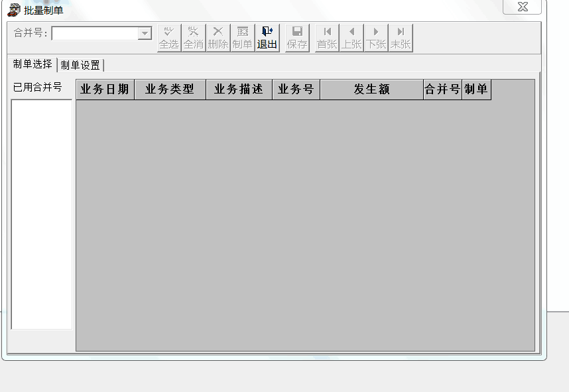Screen dimensions: 569x392
Task: Go to first voucher with 首张
Action: 327,38
